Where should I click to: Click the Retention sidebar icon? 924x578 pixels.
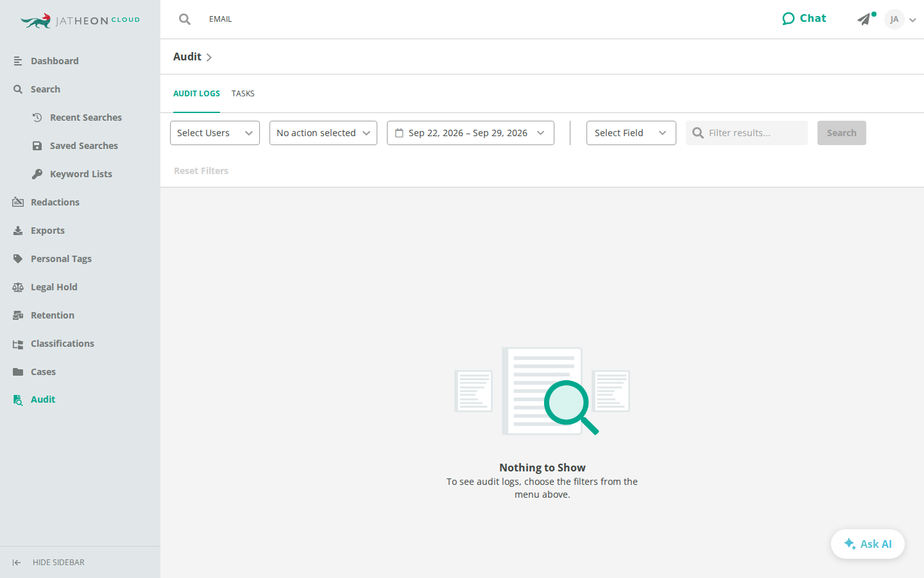(18, 315)
